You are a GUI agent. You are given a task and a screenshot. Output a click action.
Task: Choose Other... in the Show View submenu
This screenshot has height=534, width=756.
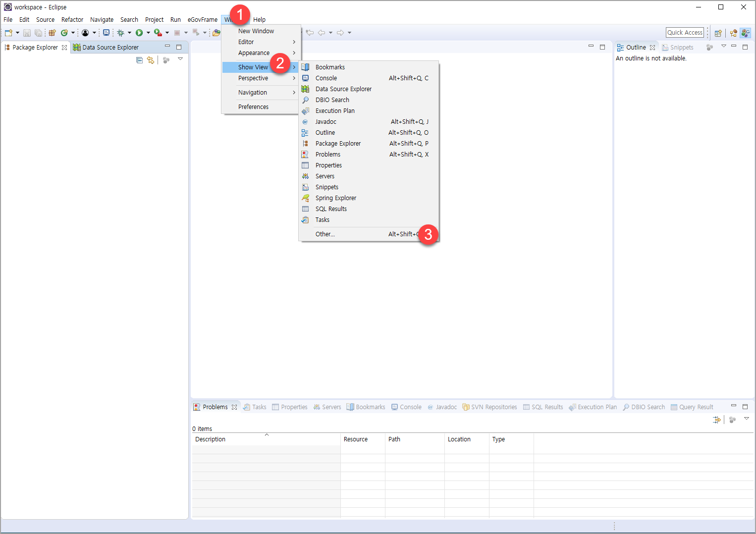(369, 234)
